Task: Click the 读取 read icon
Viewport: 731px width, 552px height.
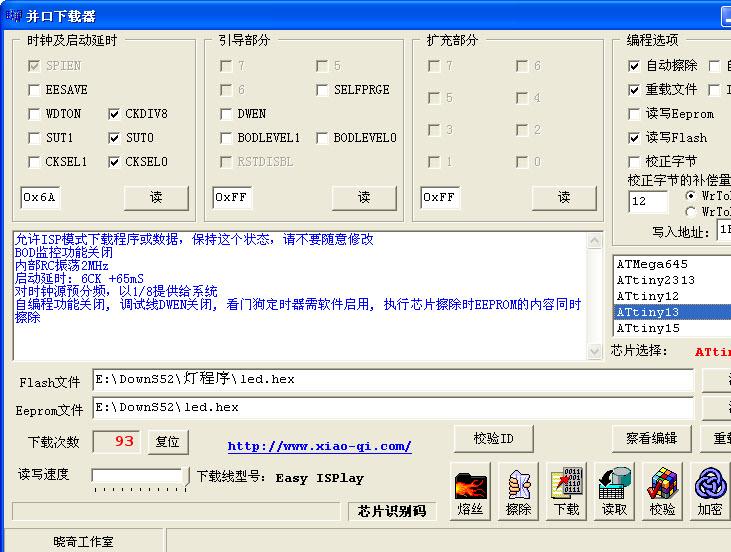Action: click(614, 486)
